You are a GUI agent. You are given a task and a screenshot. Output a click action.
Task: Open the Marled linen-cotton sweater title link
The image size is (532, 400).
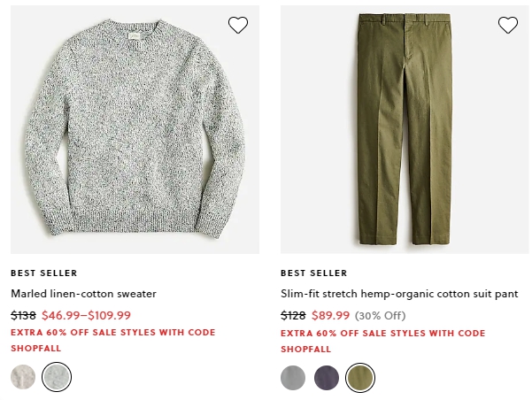[83, 294]
